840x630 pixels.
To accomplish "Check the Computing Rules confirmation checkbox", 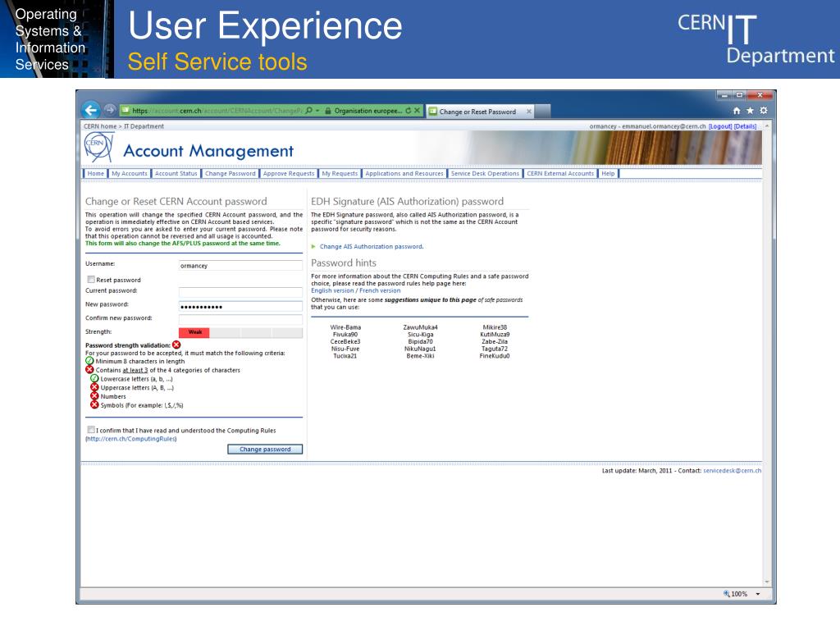I will point(91,430).
